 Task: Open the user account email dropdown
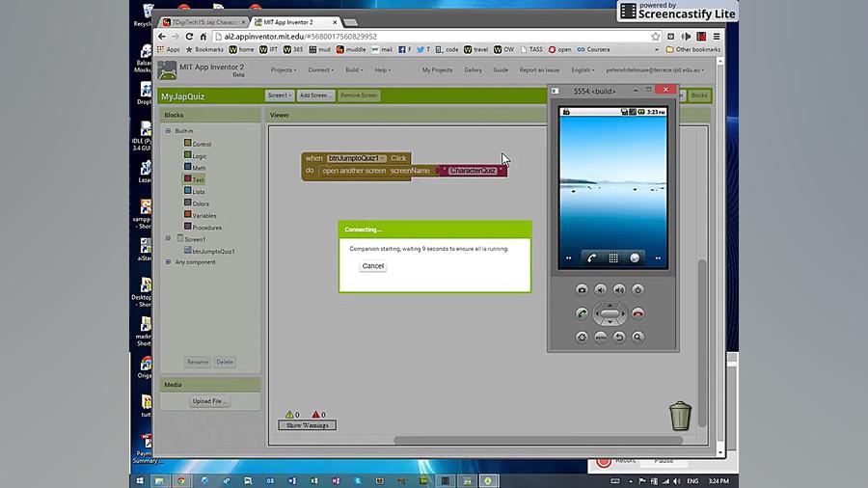(655, 70)
